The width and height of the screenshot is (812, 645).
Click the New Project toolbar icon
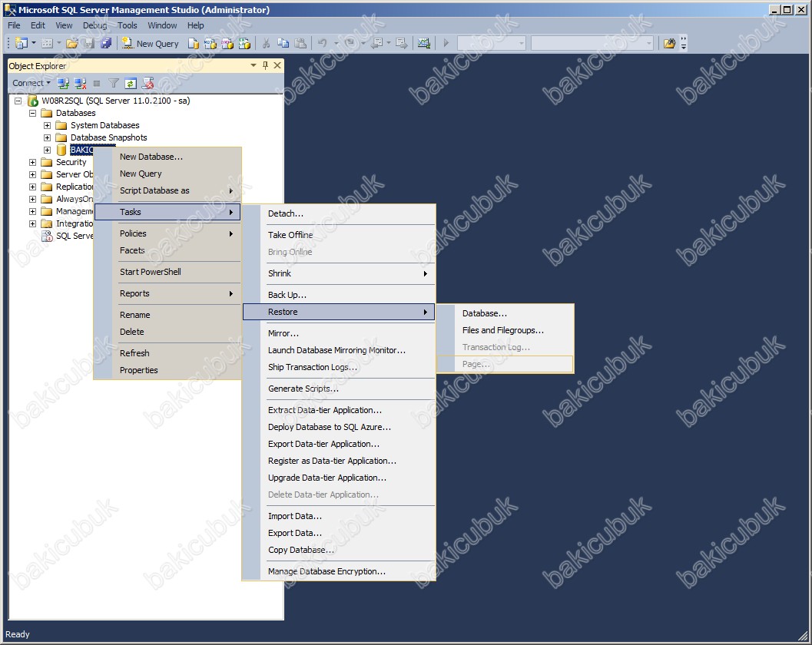tap(21, 44)
